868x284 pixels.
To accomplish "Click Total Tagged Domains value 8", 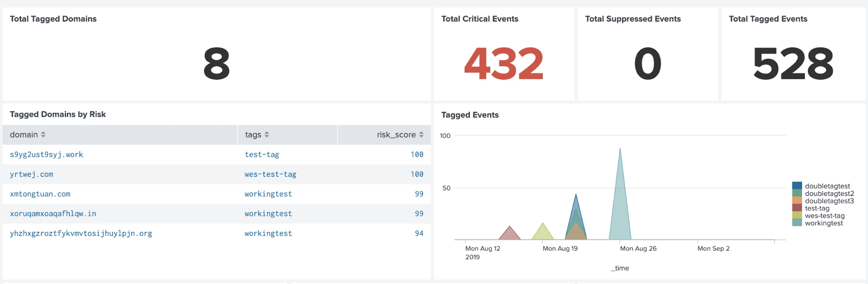I will tap(217, 64).
